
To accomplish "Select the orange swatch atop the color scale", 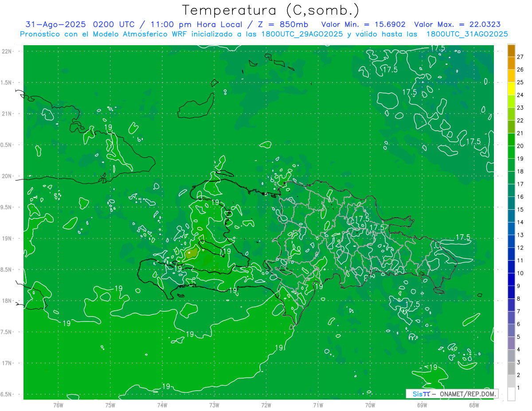I will (511, 51).
